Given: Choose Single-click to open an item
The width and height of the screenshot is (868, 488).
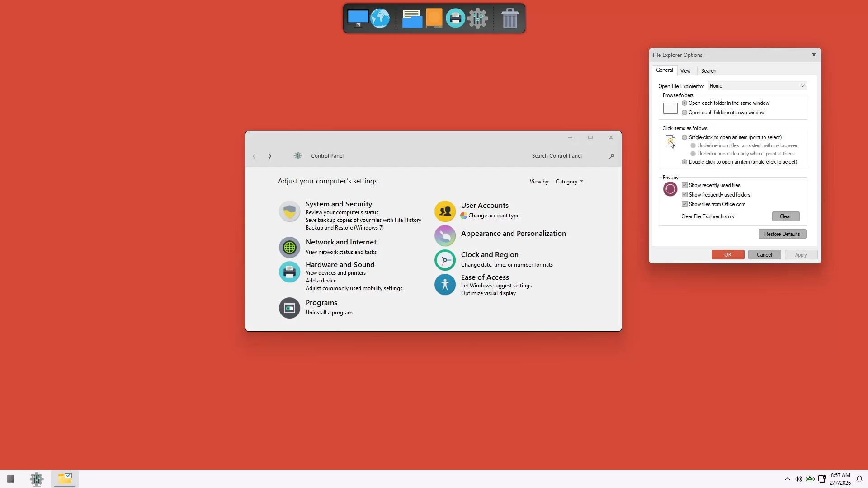Looking at the screenshot, I should 684,137.
